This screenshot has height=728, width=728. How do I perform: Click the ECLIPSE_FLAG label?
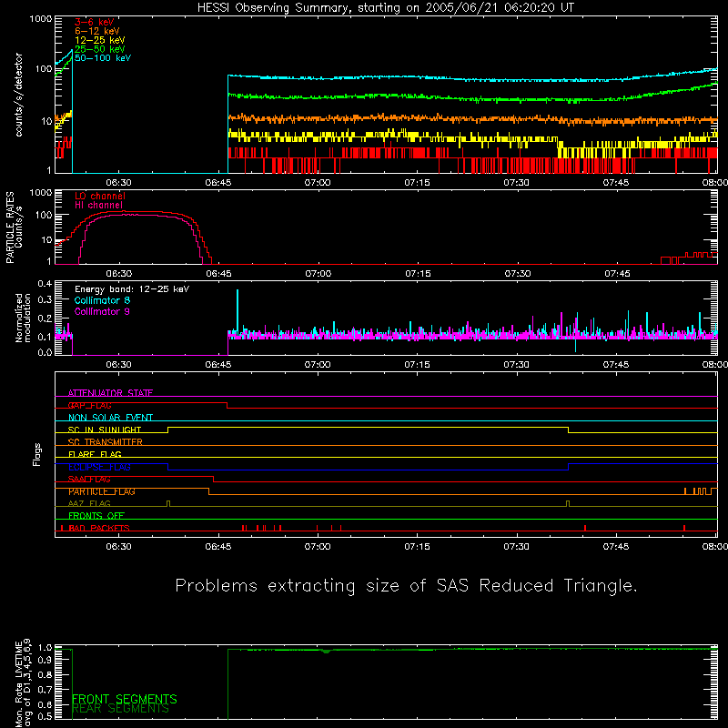99,467
